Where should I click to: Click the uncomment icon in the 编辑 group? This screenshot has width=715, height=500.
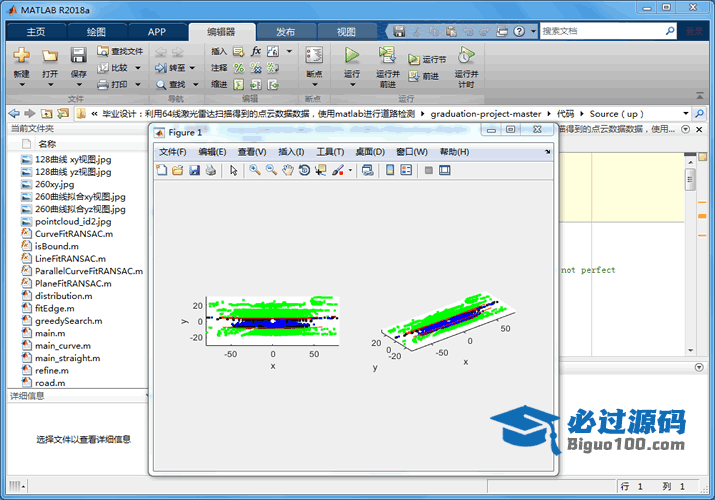pyautogui.click(x=256, y=68)
